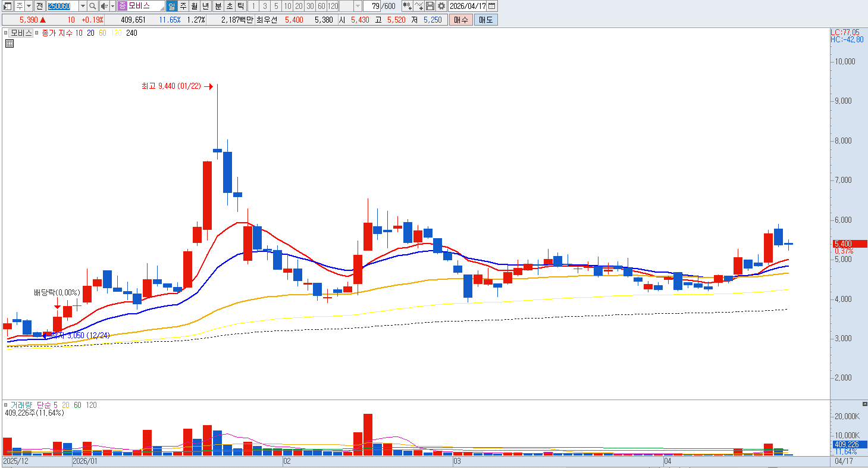Select the 60 interval preset

pyautogui.click(x=321, y=6)
